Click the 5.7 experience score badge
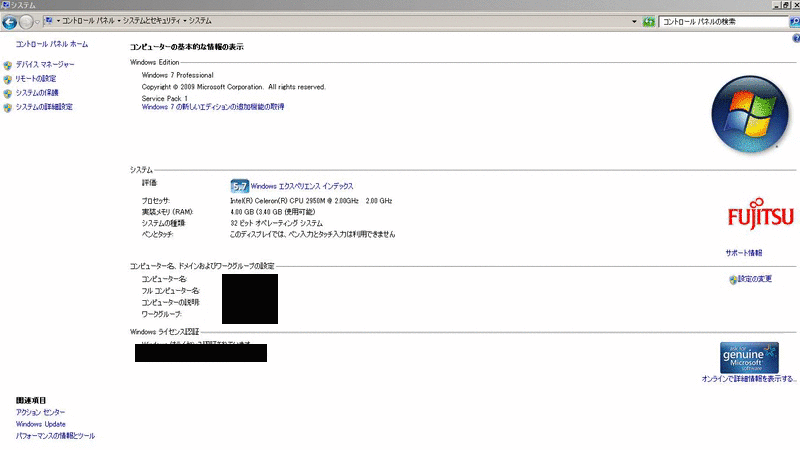This screenshot has width=800, height=450. point(239,186)
